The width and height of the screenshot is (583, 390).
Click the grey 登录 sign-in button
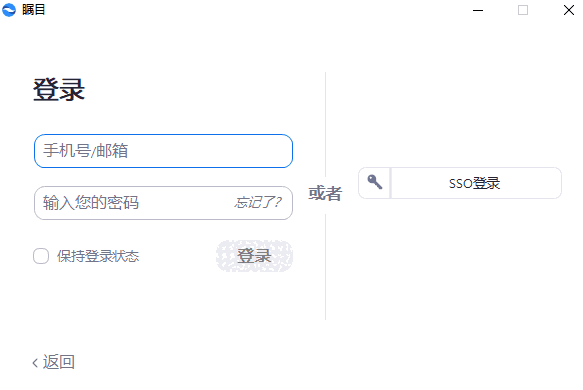[254, 256]
